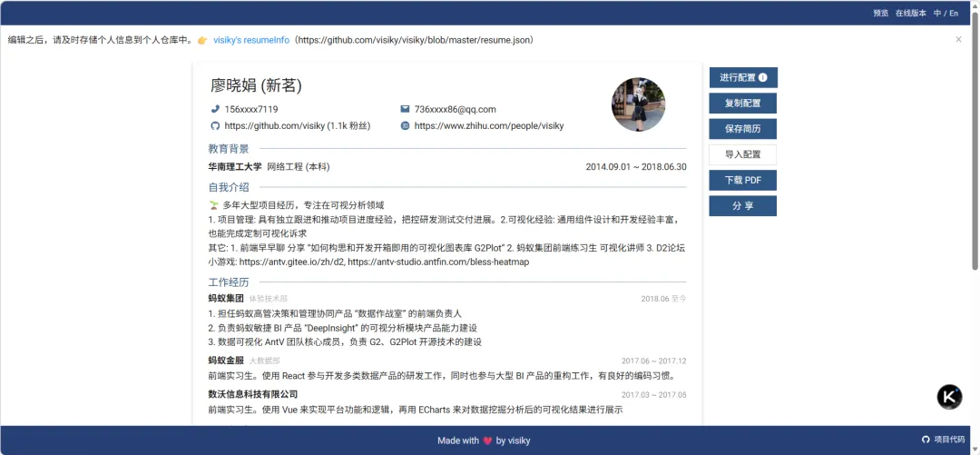Open 预览 in the top bar
This screenshot has height=455, width=980.
[880, 13]
